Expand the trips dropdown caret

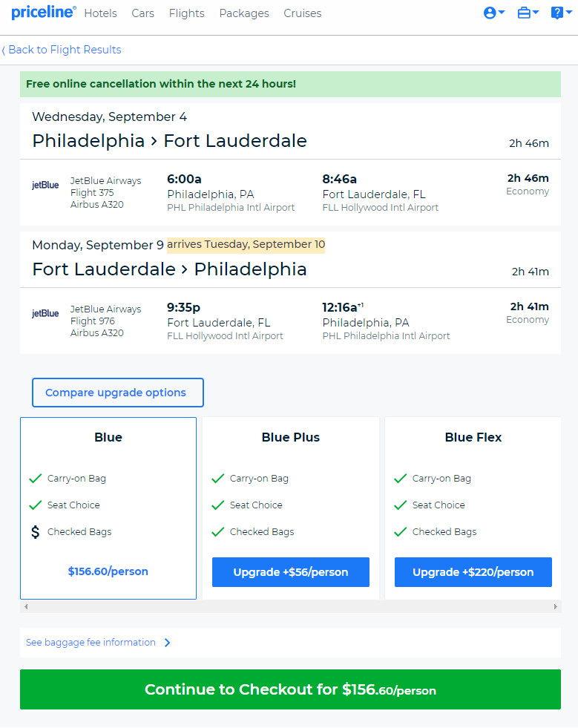pos(535,13)
